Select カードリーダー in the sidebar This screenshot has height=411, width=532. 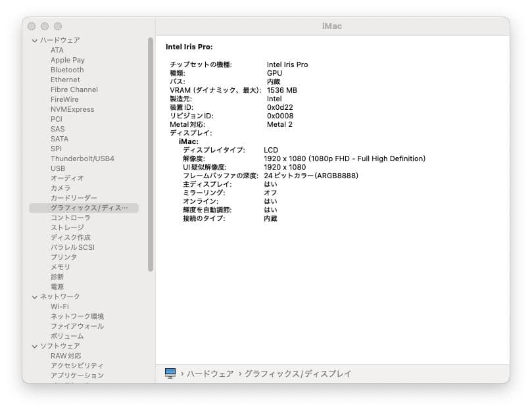coord(74,198)
